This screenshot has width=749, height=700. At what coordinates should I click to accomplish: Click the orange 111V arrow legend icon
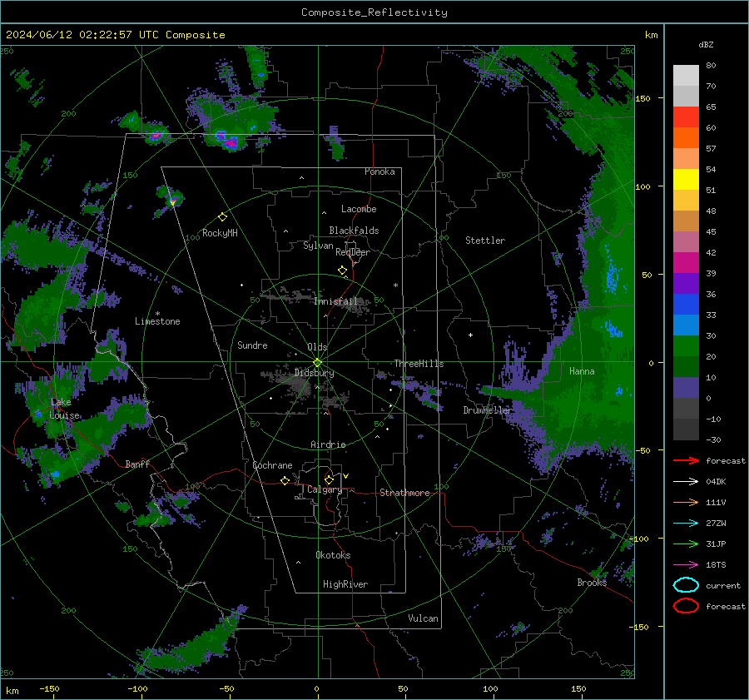tap(686, 502)
